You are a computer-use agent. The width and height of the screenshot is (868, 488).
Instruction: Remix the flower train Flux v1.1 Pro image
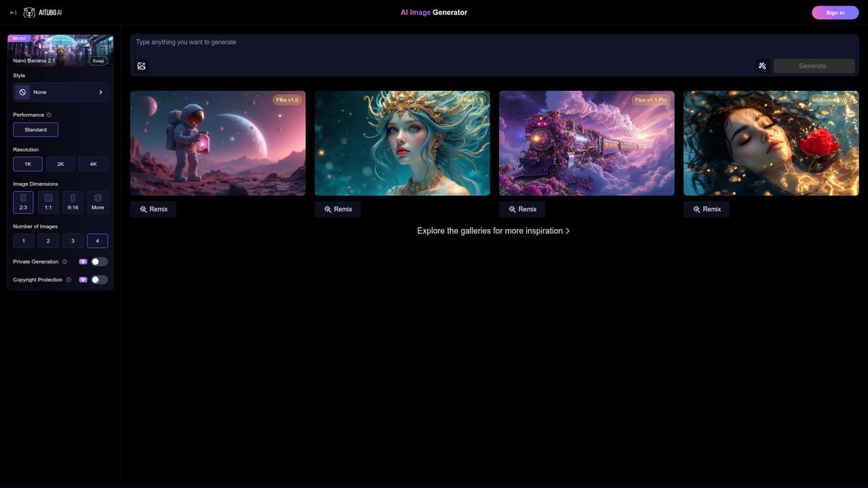pos(522,209)
